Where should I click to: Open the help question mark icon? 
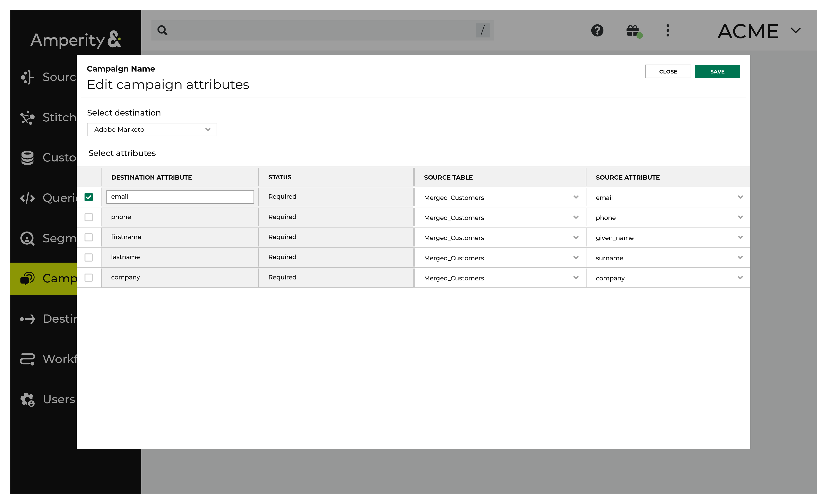coord(597,30)
